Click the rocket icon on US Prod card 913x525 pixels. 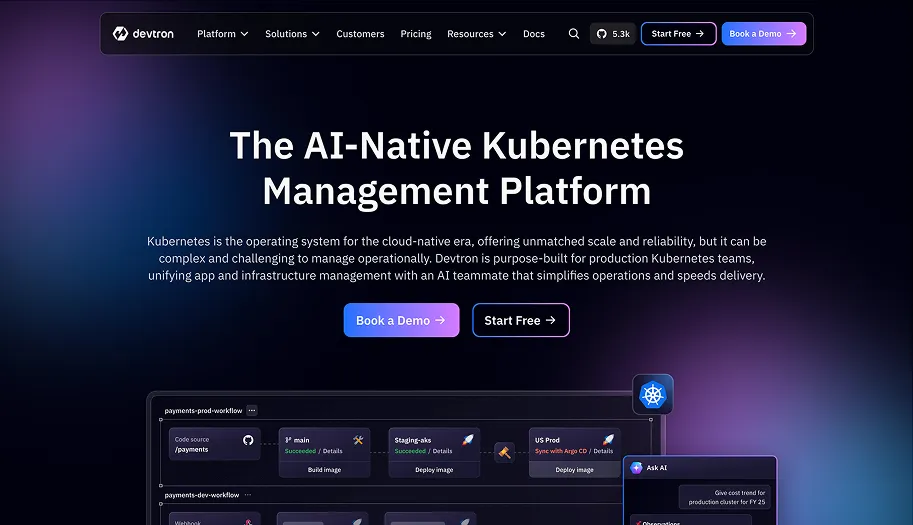click(608, 439)
